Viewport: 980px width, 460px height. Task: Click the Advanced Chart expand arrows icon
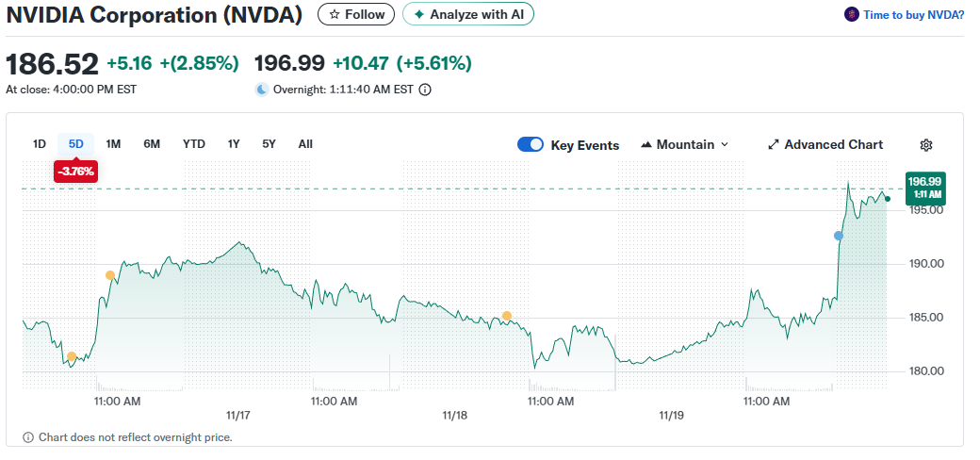pyautogui.click(x=774, y=145)
